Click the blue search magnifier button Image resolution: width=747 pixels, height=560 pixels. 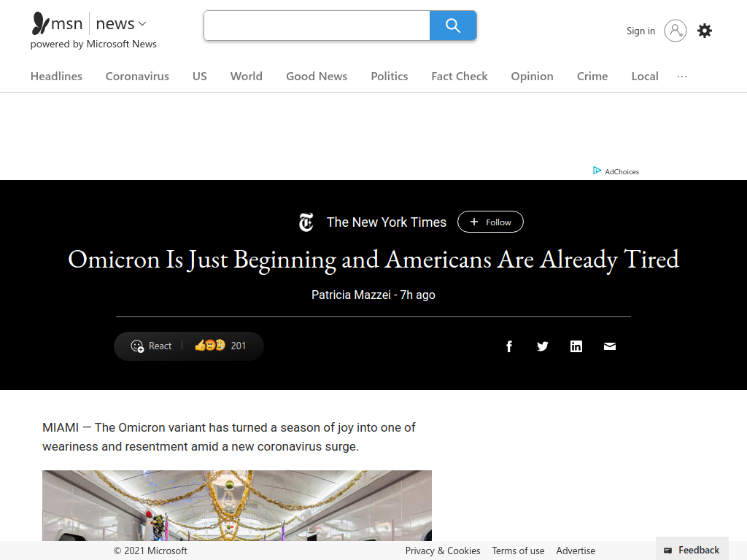pyautogui.click(x=452, y=26)
